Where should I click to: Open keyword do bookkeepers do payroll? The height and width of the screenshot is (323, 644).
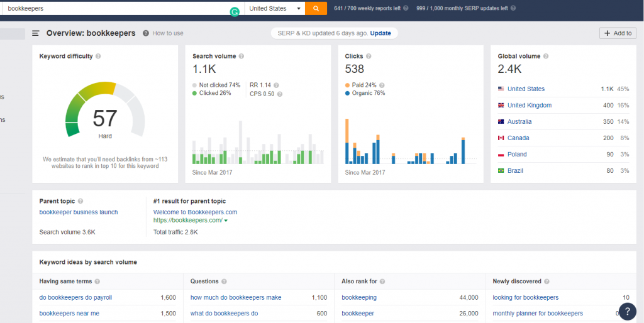coord(75,298)
